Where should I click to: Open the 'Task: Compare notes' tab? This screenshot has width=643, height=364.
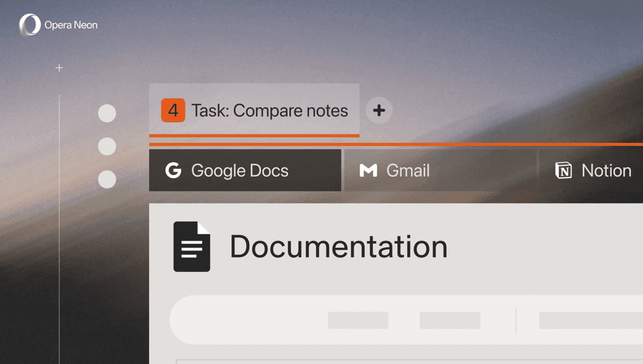[x=269, y=111]
